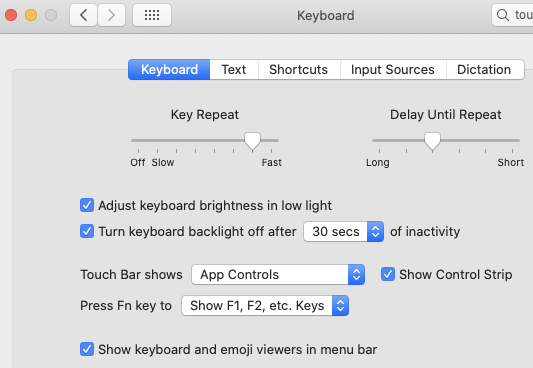The height and width of the screenshot is (368, 533).
Task: Go forward with the right chevron
Action: [x=111, y=15]
